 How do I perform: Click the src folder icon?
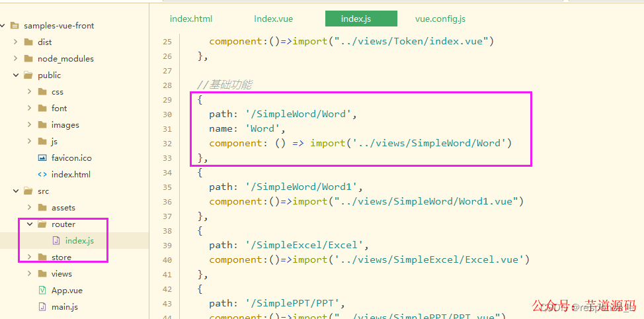tap(28, 191)
